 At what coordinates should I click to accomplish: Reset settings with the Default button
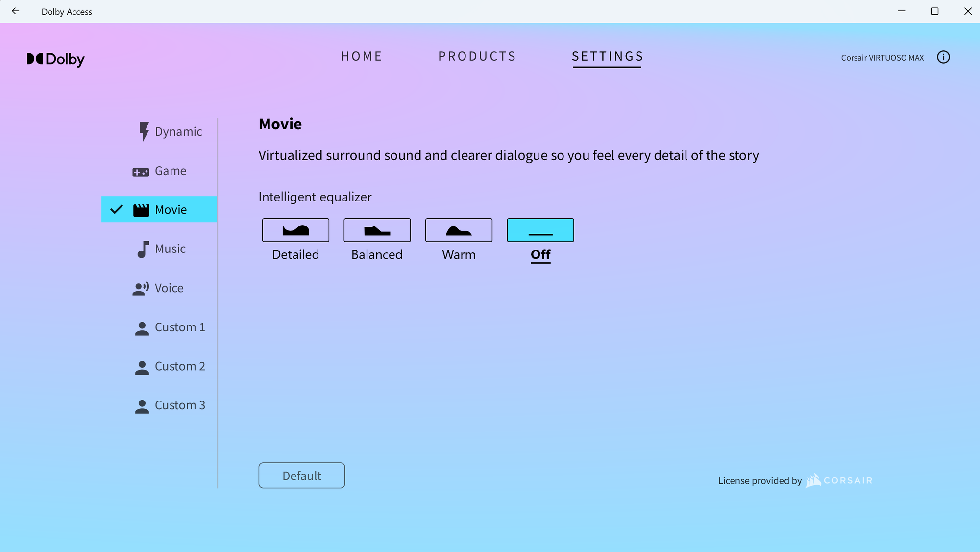click(x=302, y=476)
